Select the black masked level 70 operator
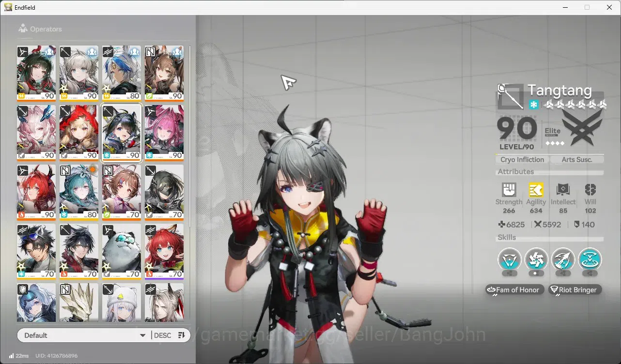The image size is (621, 364). point(164,192)
